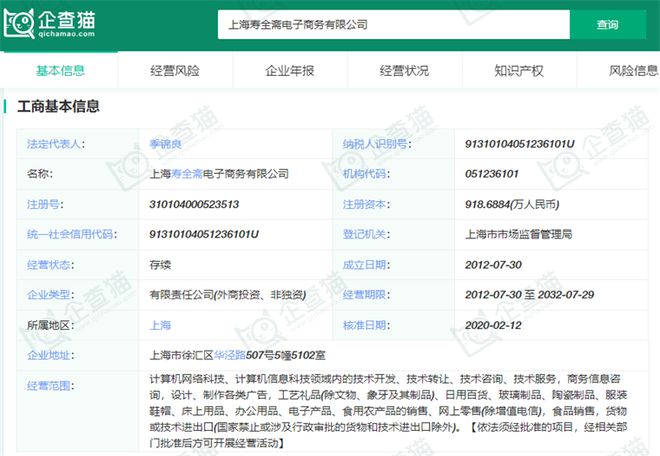The height and width of the screenshot is (456, 660).
Task: Click registration number 310104000523513
Action: tap(194, 204)
